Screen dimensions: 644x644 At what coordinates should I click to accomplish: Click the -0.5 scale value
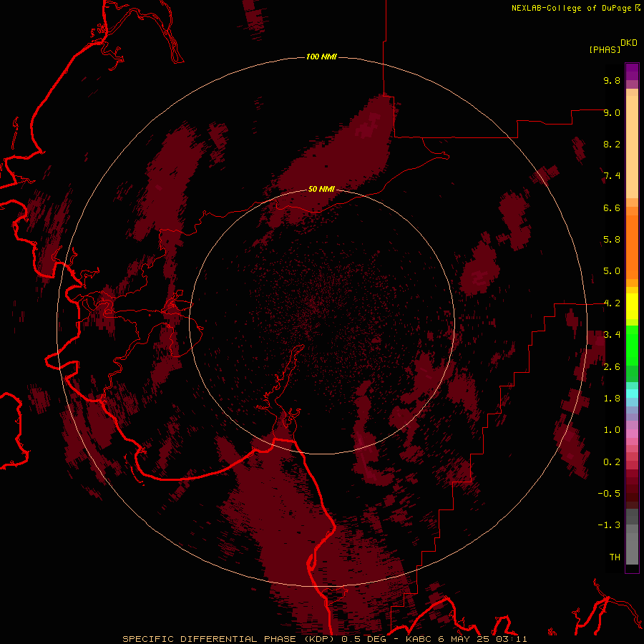tap(609, 494)
